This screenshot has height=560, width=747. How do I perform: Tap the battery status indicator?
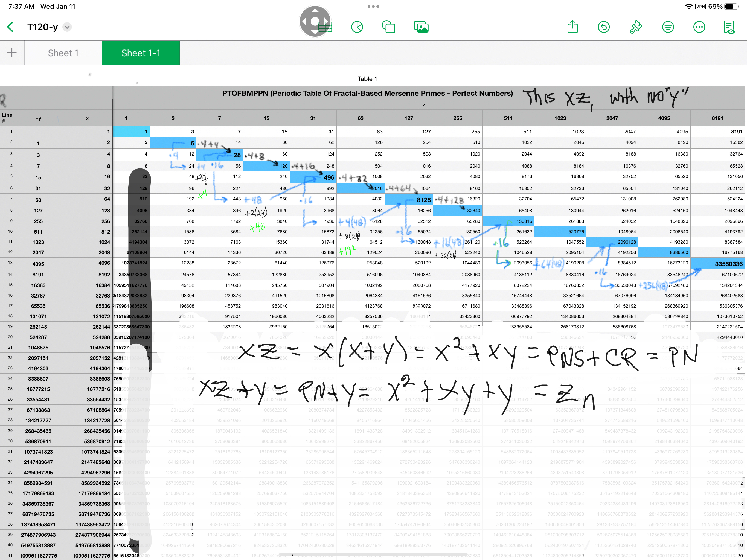point(731,6)
